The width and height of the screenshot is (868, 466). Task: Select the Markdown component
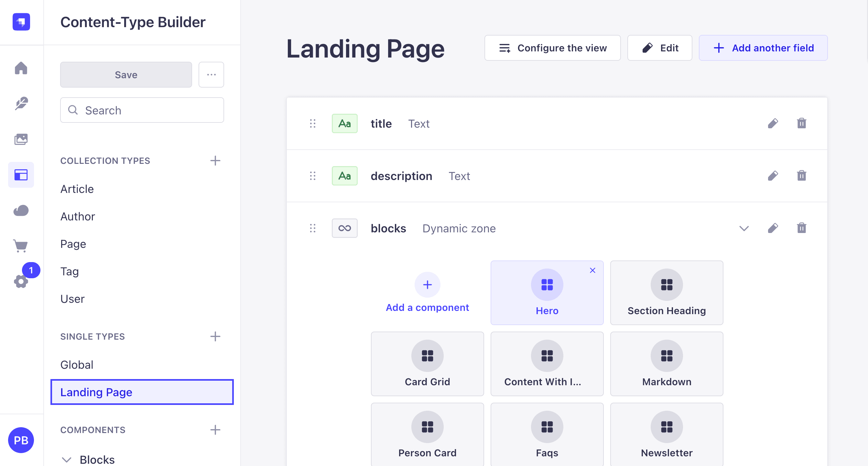coord(667,364)
